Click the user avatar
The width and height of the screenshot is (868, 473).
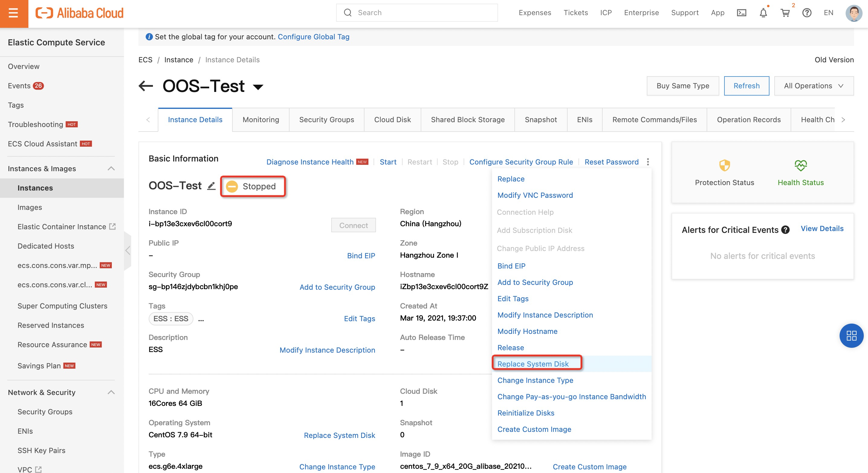(x=853, y=13)
